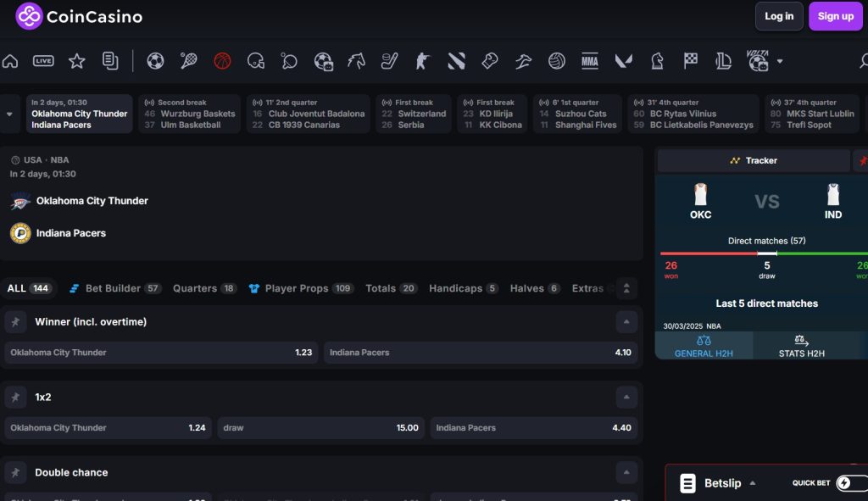Select the ALL 144 markets tab

tap(29, 288)
